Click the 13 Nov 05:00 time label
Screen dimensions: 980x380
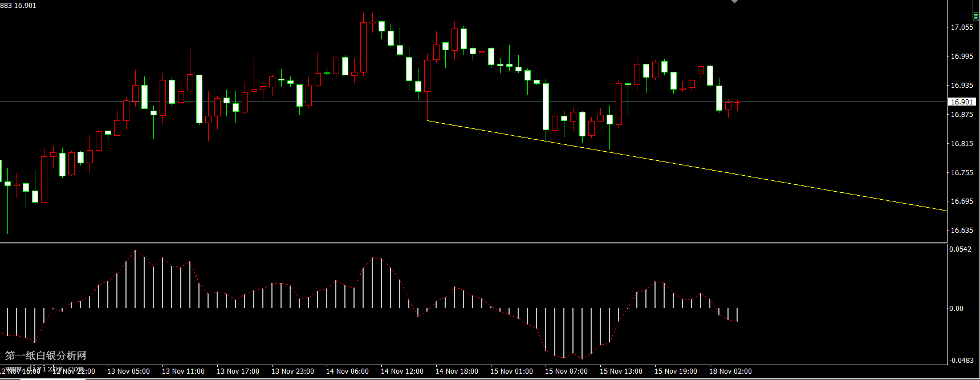point(128,371)
